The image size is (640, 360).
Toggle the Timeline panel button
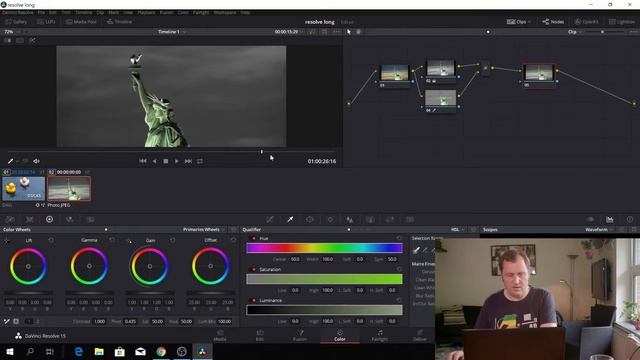click(x=120, y=22)
